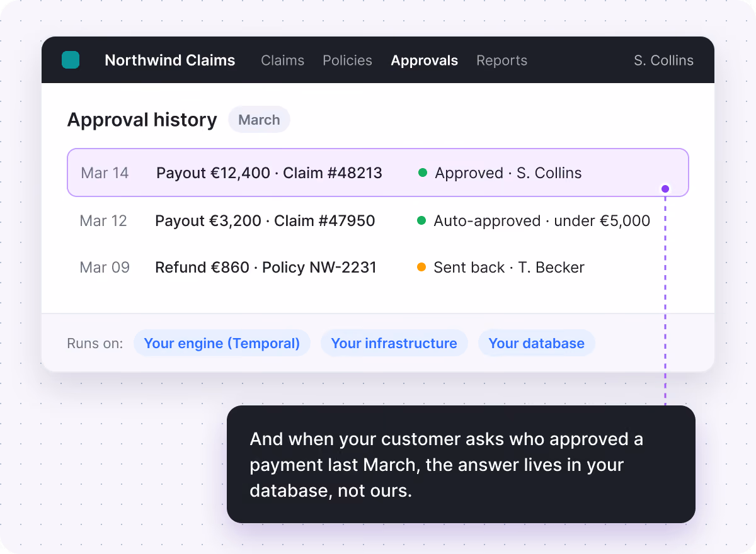Open the S. Collins user menu
Screen dimensions: 756x554
pyautogui.click(x=663, y=60)
